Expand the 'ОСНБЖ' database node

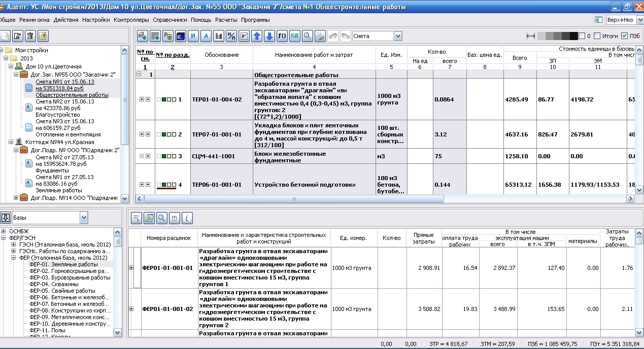(4, 231)
